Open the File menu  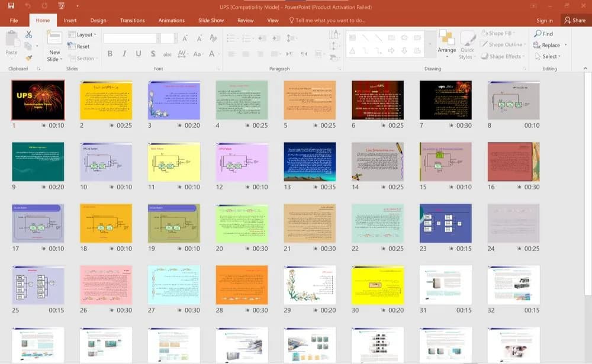(x=14, y=20)
